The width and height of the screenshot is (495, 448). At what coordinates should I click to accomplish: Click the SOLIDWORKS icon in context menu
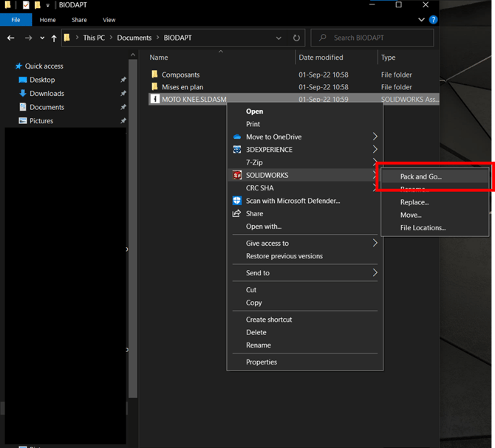(x=237, y=175)
